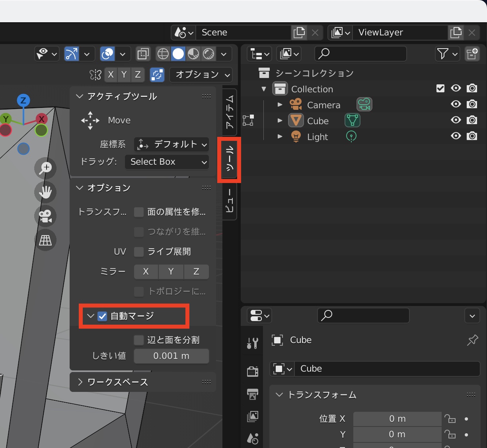Open the Tool properties wrench tab
Viewport: 487px width, 448px height.
point(253,343)
